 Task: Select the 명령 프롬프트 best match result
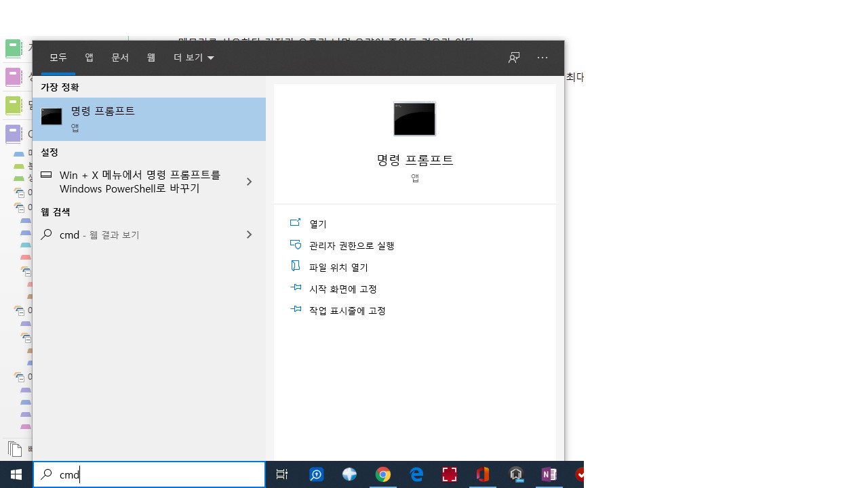point(149,119)
